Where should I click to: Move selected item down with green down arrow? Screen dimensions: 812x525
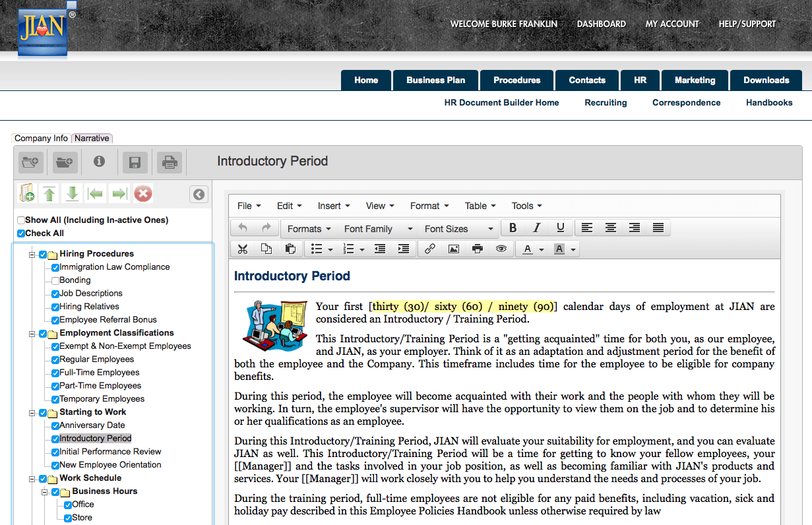point(73,194)
